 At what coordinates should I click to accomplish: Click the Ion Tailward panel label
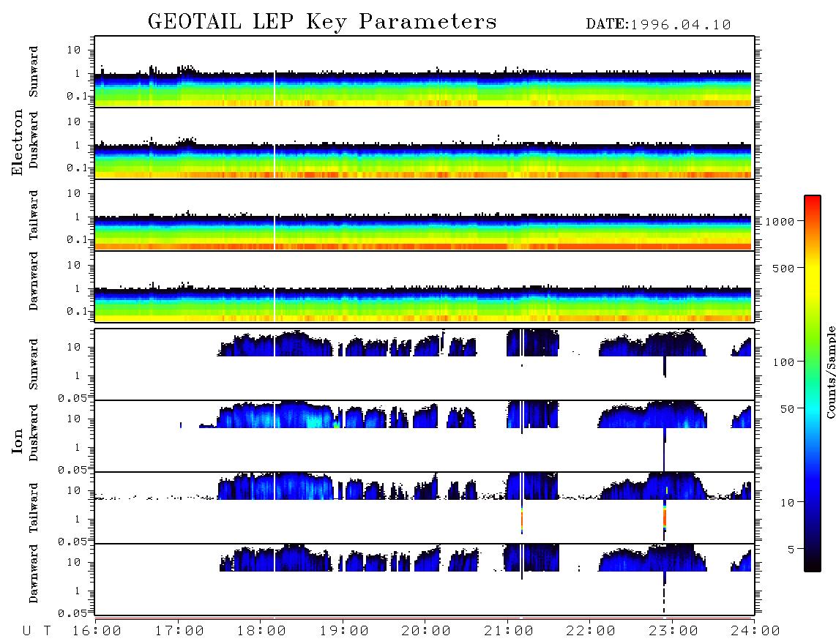[x=34, y=508]
